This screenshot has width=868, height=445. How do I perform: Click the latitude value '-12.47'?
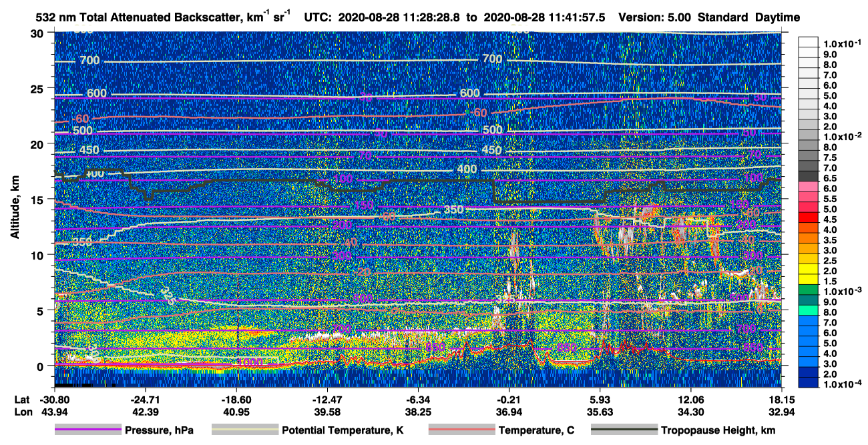click(327, 399)
